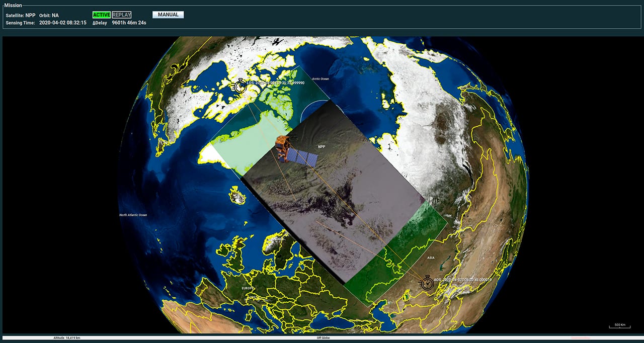
Task: Click the 'Altitude 18,419 km' status text
Action: pos(67,338)
